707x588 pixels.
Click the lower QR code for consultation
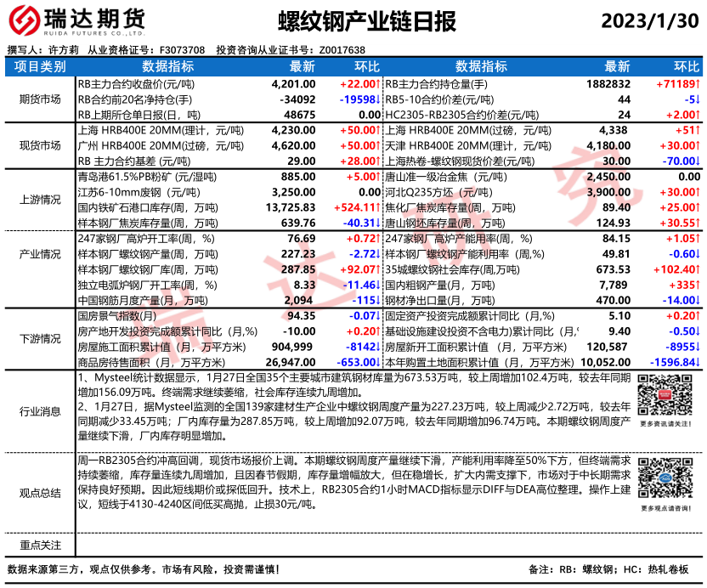[x=665, y=479]
